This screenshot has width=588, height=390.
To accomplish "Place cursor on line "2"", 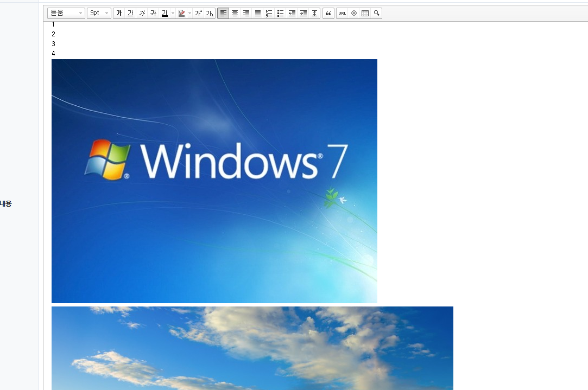I will click(53, 34).
